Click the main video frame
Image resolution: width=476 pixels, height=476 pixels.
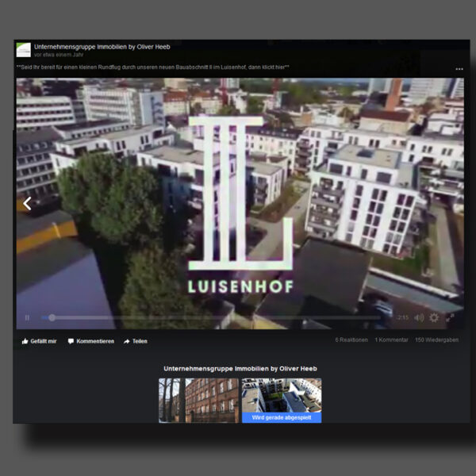pyautogui.click(x=240, y=203)
